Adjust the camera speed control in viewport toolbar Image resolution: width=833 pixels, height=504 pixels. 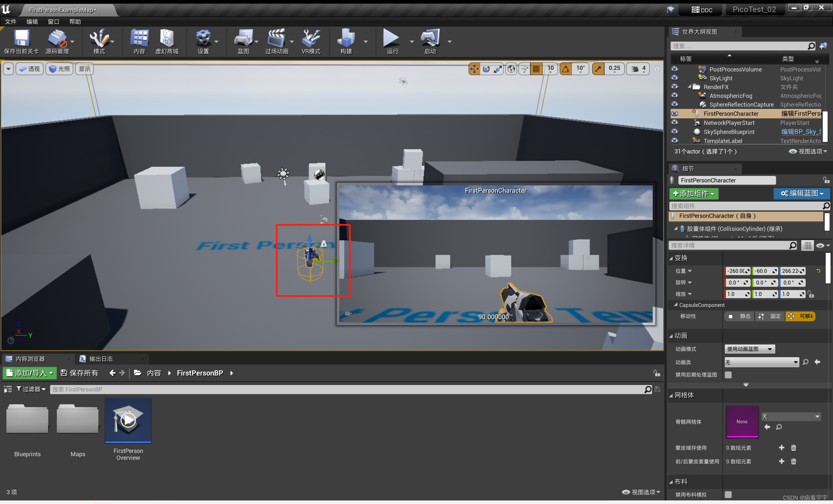(x=638, y=69)
